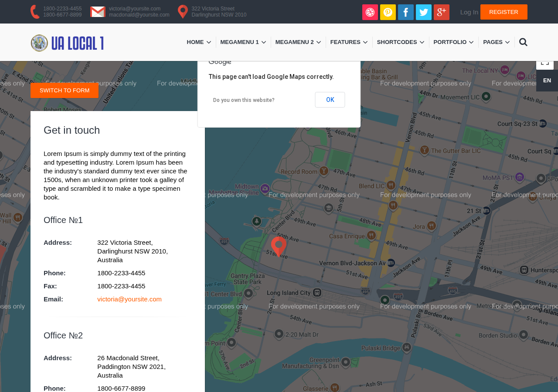Screen dimensions: 558x392
Task: Click OK in the Google Maps dialog
Action: pyautogui.click(x=330, y=100)
